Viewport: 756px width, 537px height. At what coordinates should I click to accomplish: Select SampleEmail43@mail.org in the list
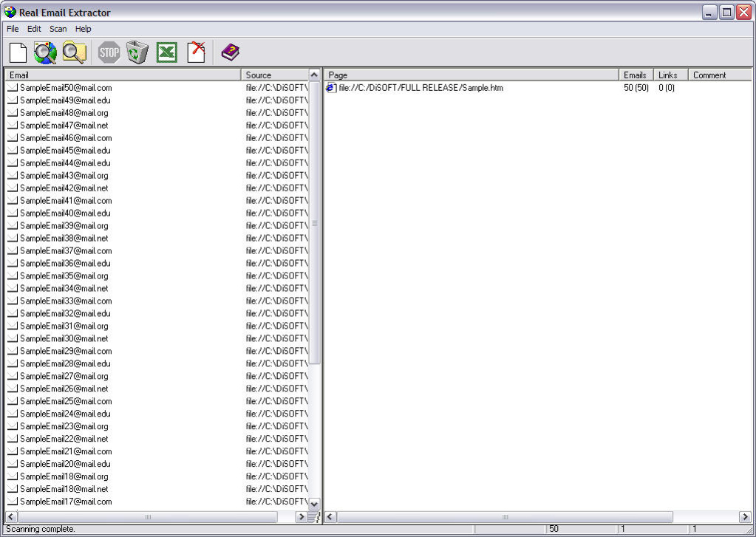(64, 176)
